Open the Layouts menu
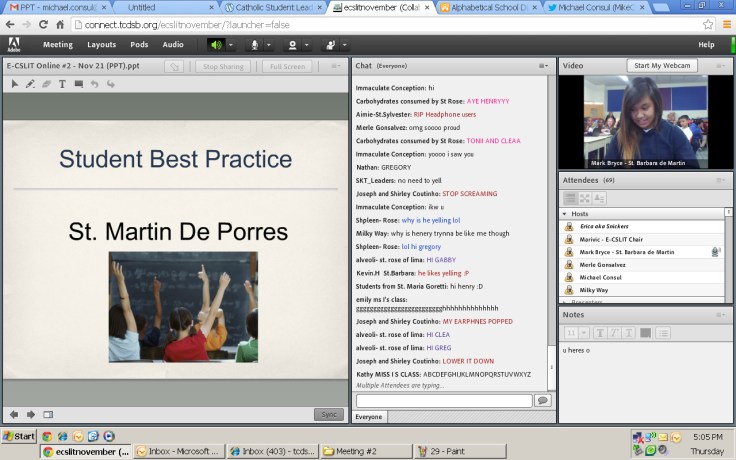The width and height of the screenshot is (736, 460). tap(101, 45)
